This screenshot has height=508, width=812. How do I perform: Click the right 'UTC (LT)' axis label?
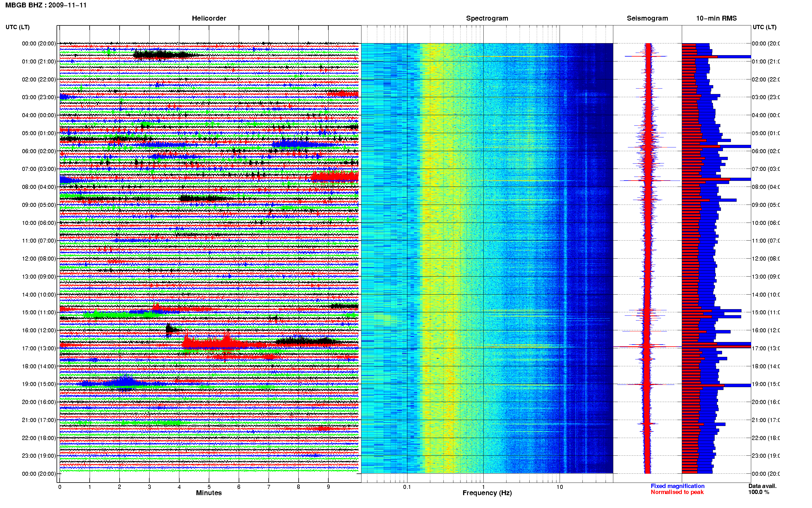764,27
